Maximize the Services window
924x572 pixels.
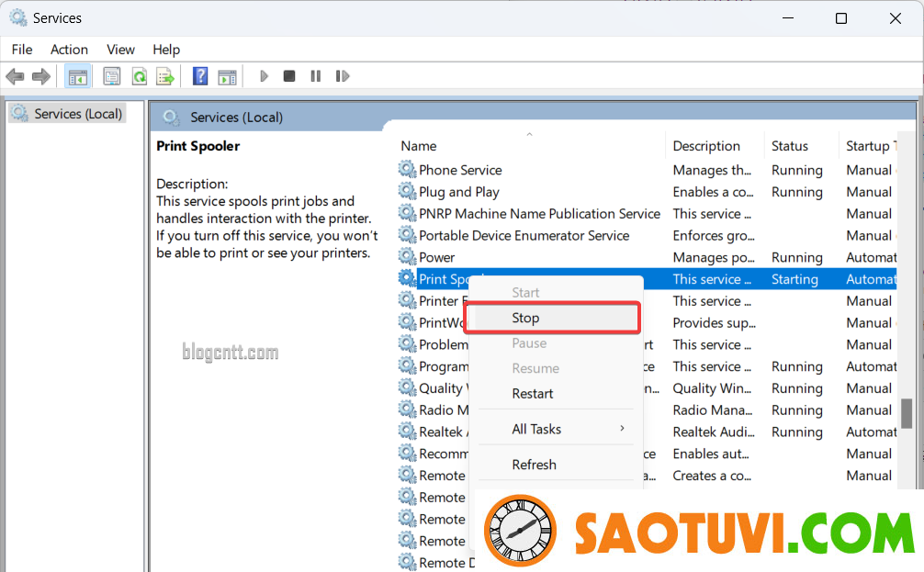coord(841,18)
